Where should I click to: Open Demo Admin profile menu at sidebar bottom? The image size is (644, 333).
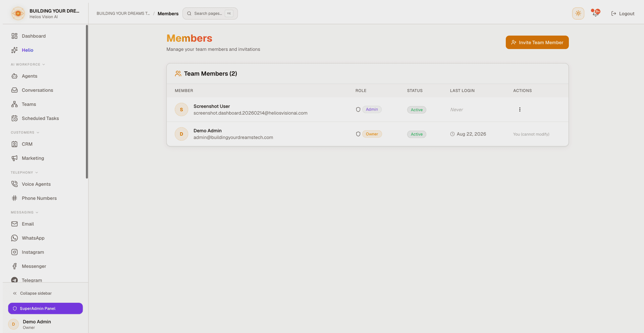(x=45, y=324)
